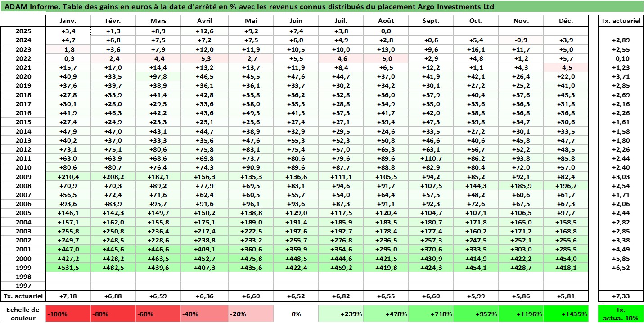Click the -40% color scale swatch
Viewport: 644px width, 323px height.
point(205,314)
